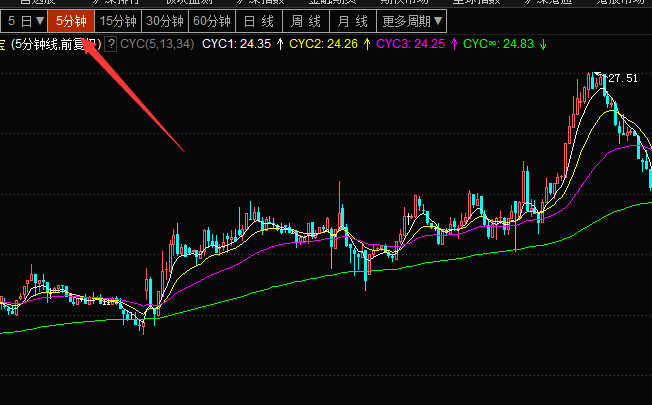Image resolution: width=652 pixels, height=405 pixels.
Task: Switch to the 月线 monthly chart tab
Action: [353, 21]
